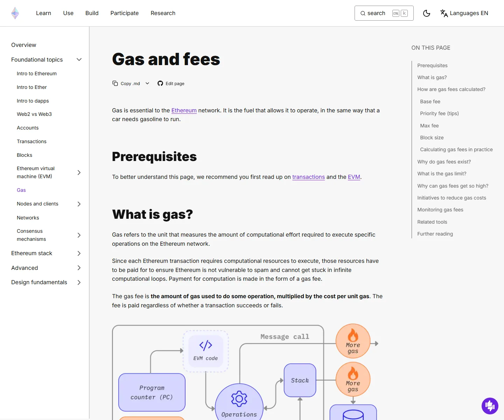
Task: Expand the Advanced section
Action: tap(79, 268)
